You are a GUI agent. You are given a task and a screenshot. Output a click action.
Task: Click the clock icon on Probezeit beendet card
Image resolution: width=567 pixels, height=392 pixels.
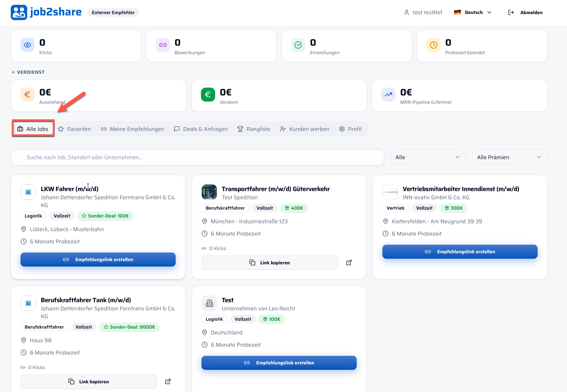tap(434, 45)
